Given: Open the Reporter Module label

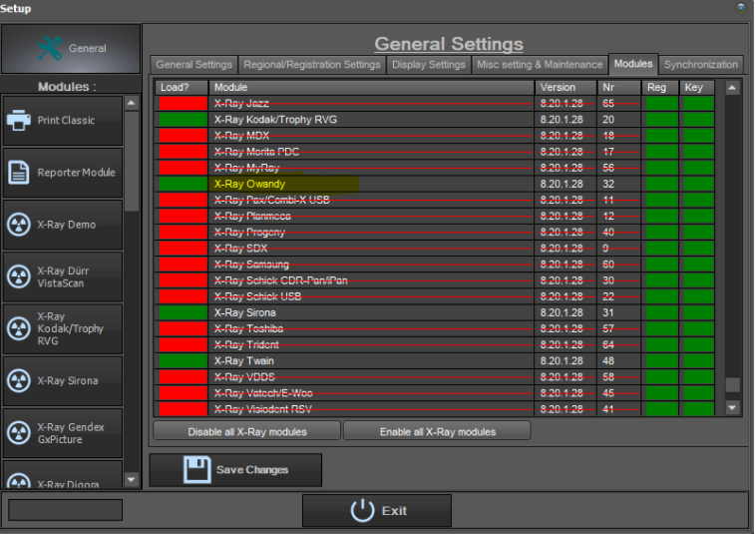Looking at the screenshot, I should (x=76, y=173).
